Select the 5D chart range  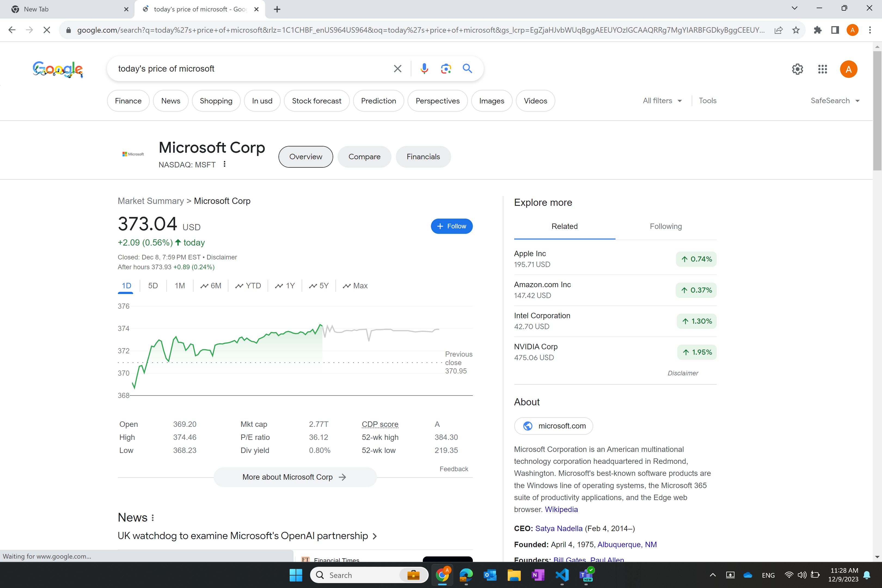click(x=153, y=286)
